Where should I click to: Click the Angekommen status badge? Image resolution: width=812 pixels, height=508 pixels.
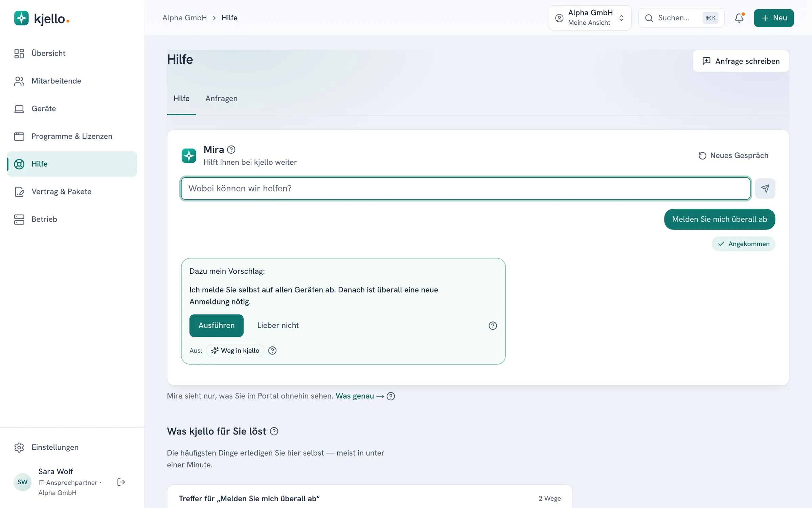[x=743, y=244]
